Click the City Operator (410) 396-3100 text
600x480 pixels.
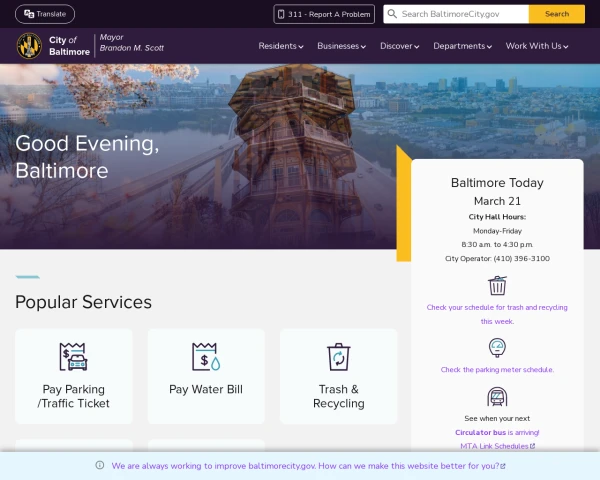(497, 259)
